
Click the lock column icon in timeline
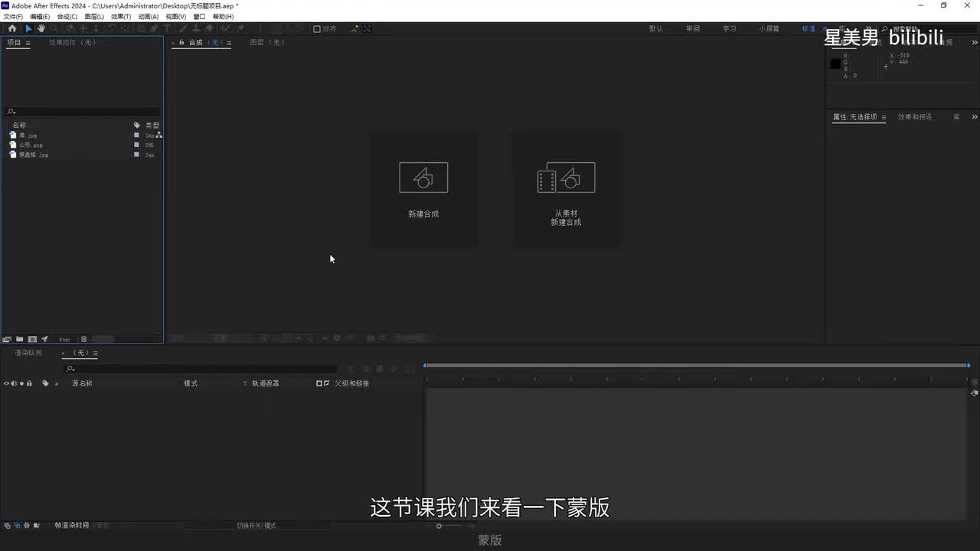(29, 383)
